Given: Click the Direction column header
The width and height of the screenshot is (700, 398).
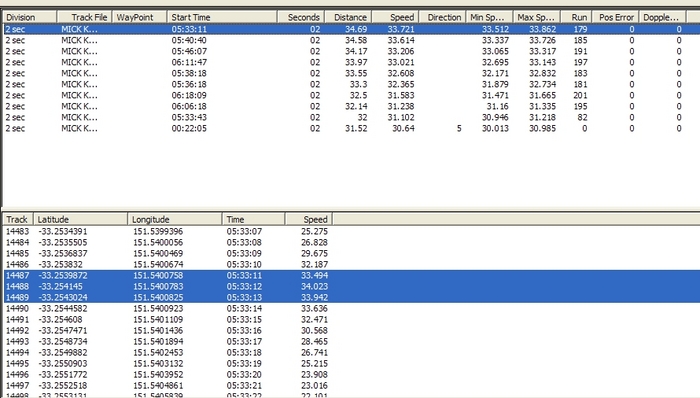Looking at the screenshot, I should pos(442,17).
